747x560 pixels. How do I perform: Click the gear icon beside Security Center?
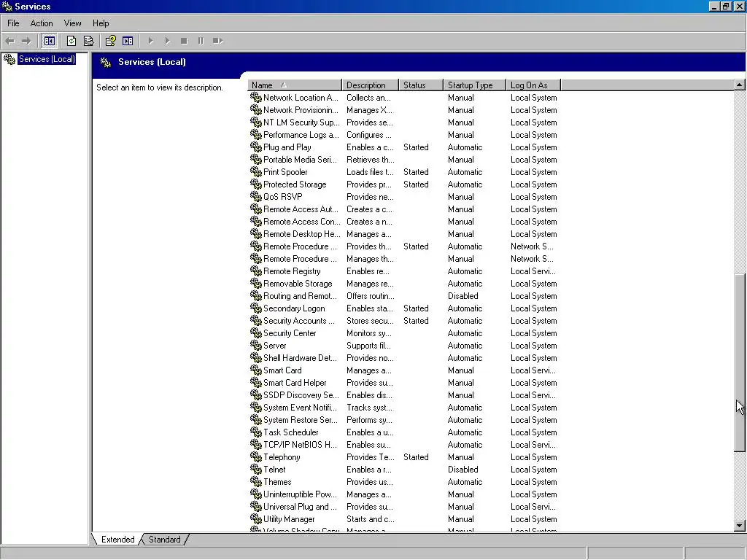(x=256, y=332)
